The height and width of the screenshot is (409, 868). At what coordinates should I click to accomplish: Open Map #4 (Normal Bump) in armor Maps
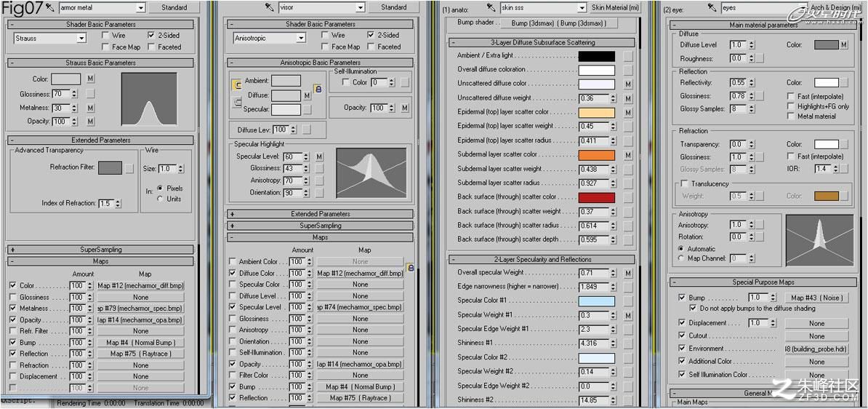[x=140, y=343]
